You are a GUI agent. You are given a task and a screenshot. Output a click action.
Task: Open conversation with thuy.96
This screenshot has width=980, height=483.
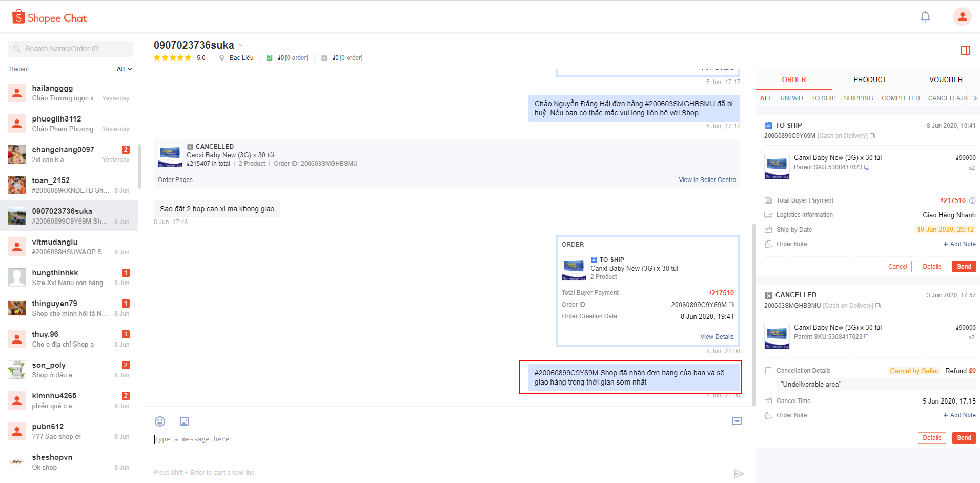(x=69, y=339)
